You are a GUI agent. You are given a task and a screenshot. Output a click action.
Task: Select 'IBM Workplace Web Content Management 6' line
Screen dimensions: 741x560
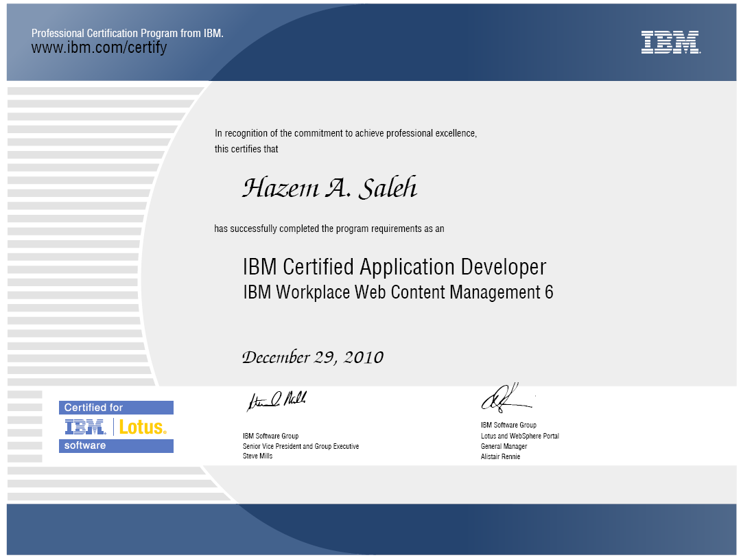(398, 292)
